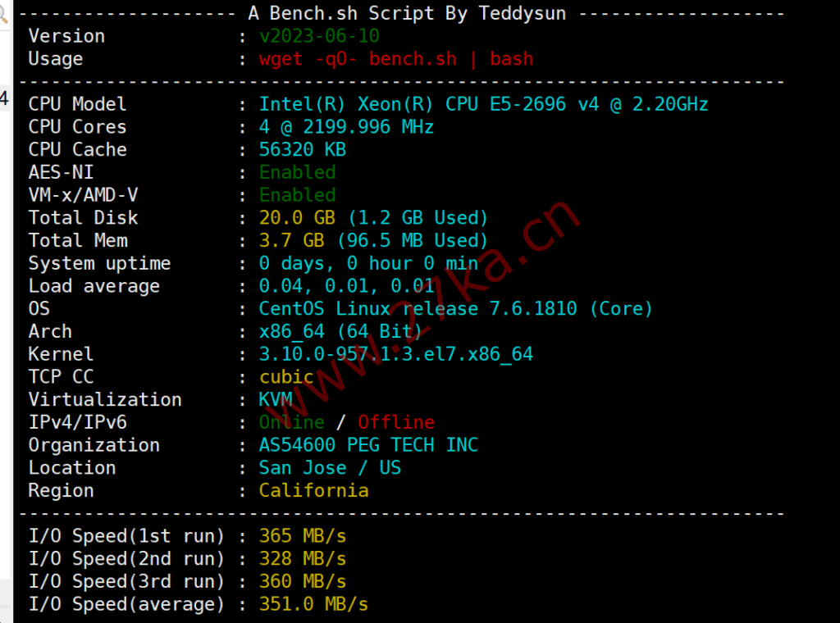Click the value "3.7 GB (96.5 MB Used)"
This screenshot has width=840, height=623.
tap(374, 240)
